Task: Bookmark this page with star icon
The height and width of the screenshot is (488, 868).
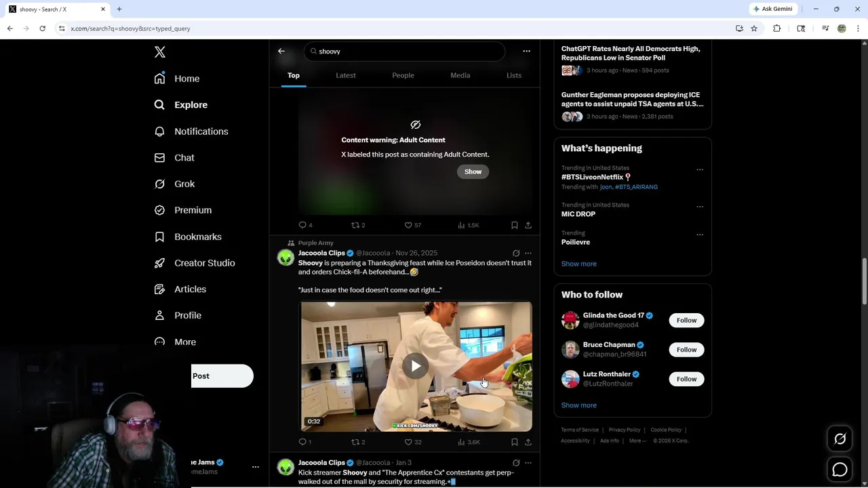Action: coord(754,28)
